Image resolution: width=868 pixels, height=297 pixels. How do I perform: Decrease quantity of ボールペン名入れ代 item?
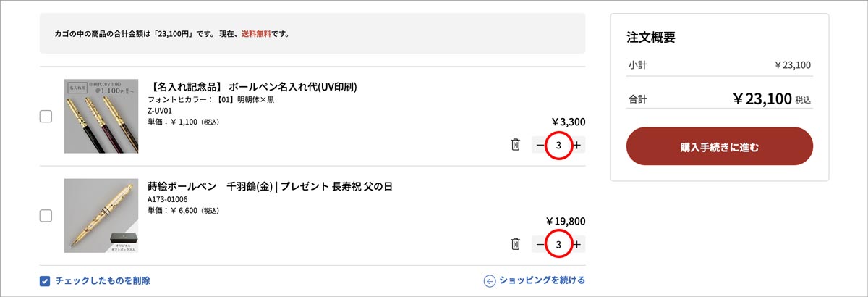tap(540, 146)
